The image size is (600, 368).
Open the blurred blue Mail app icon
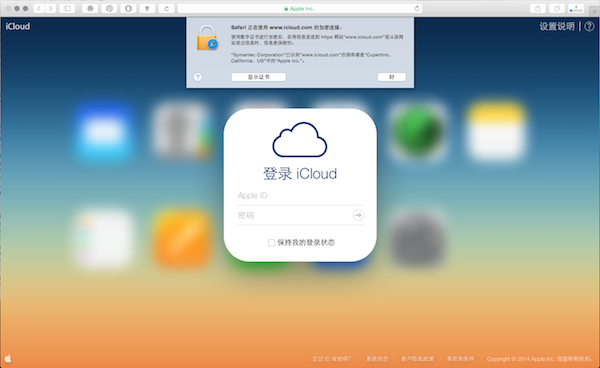coord(104,132)
